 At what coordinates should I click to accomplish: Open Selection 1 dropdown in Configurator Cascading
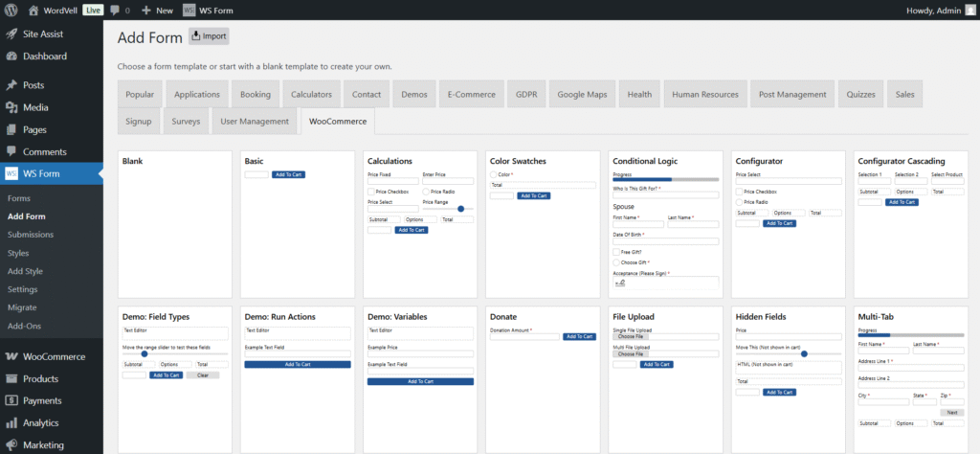pos(873,181)
